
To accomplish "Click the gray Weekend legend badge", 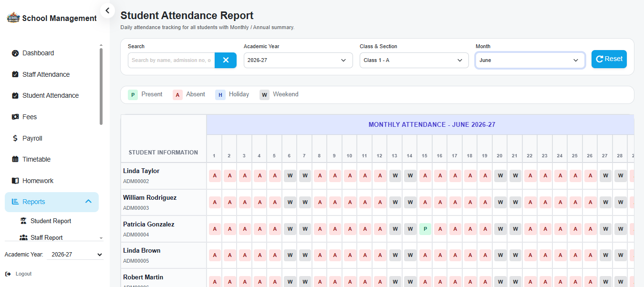I will [264, 95].
